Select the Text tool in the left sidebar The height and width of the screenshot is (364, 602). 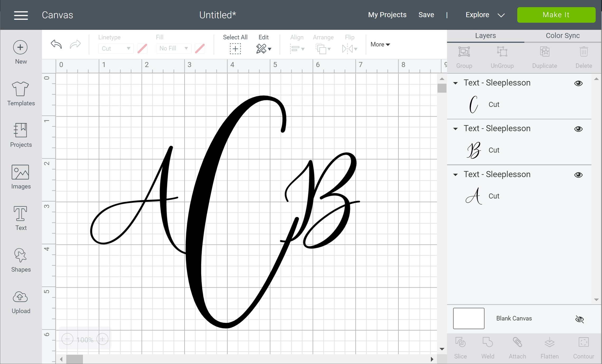click(x=21, y=217)
